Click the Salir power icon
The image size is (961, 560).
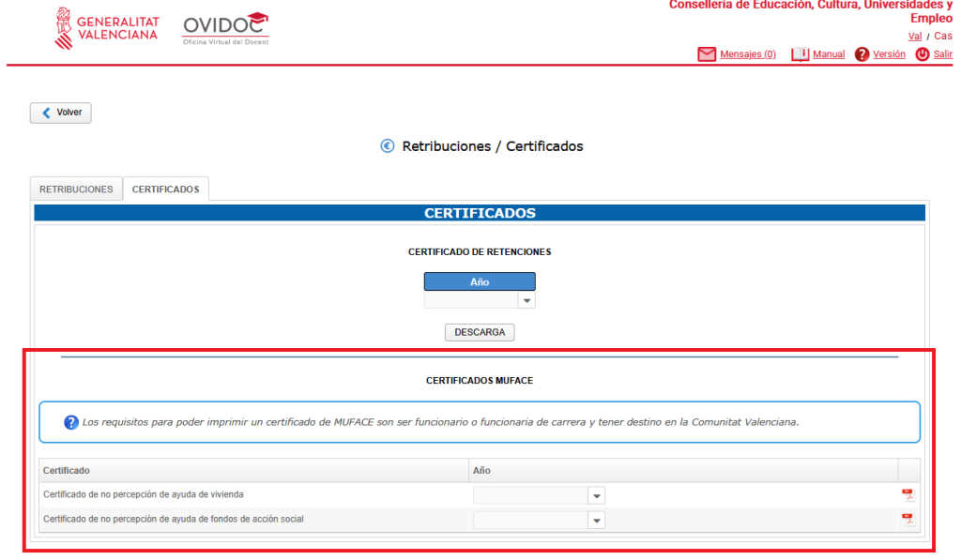pyautogui.click(x=922, y=54)
